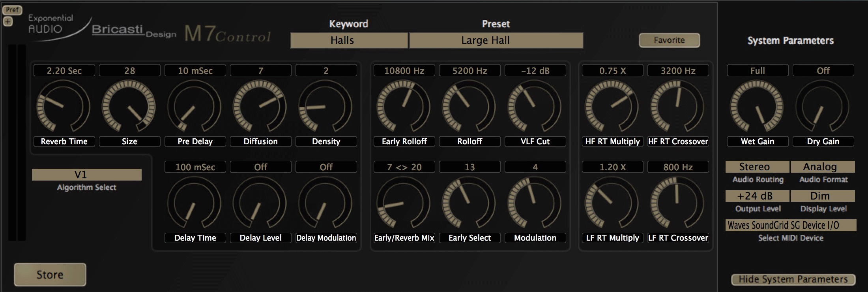Image resolution: width=868 pixels, height=292 pixels.
Task: Click the Rolloff knob
Action: tap(469, 106)
